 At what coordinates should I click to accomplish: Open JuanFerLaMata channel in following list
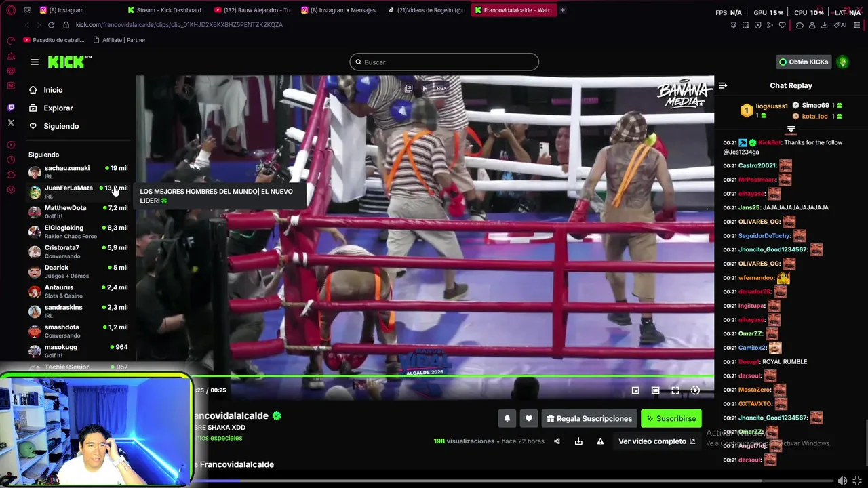[x=78, y=191]
